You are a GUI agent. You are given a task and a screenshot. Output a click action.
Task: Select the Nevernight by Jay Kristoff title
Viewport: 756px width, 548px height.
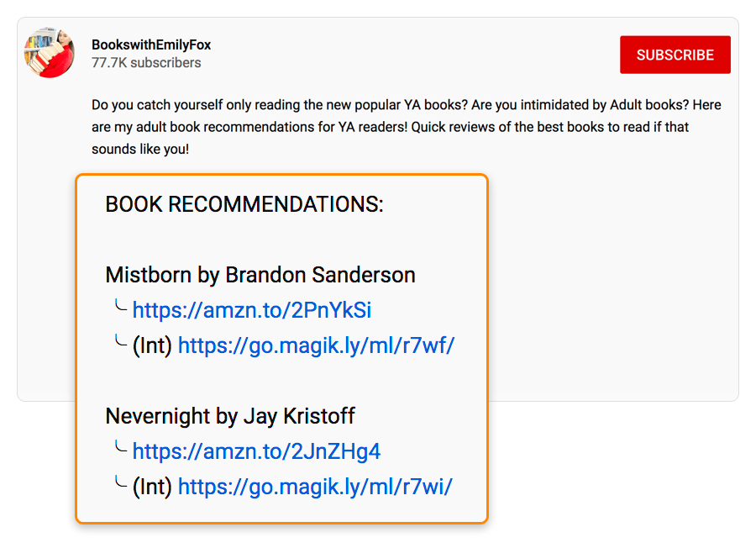coord(229,416)
